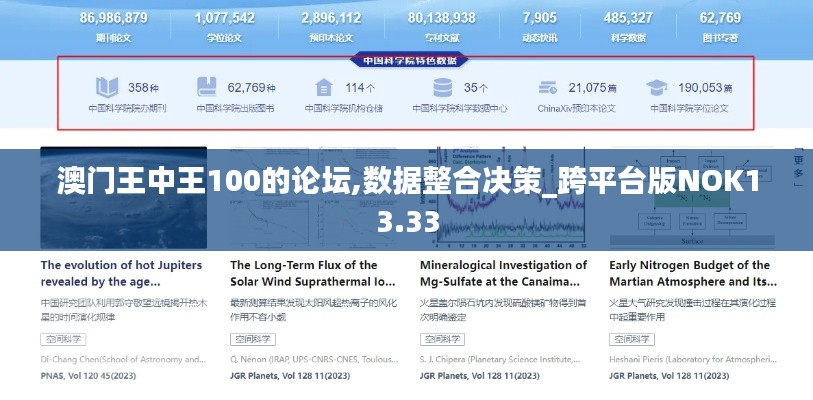Open article The evolution of hot Jupiters

121,273
